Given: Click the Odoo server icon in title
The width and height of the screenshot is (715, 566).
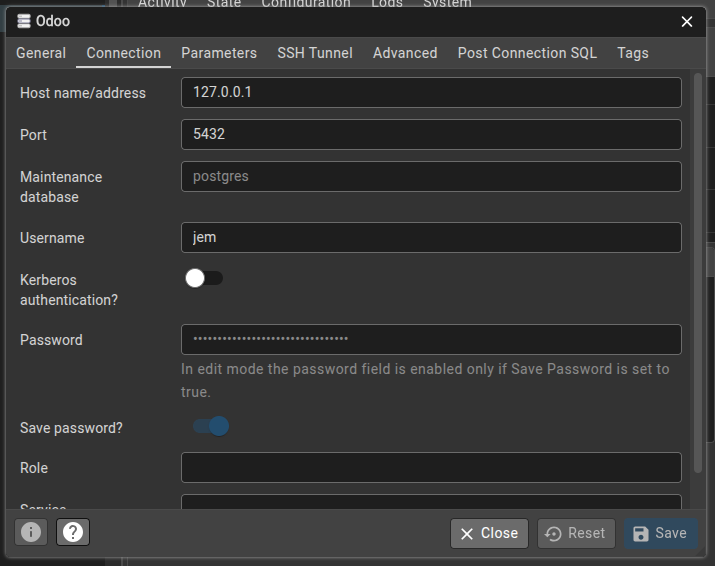Looking at the screenshot, I should [x=24, y=21].
